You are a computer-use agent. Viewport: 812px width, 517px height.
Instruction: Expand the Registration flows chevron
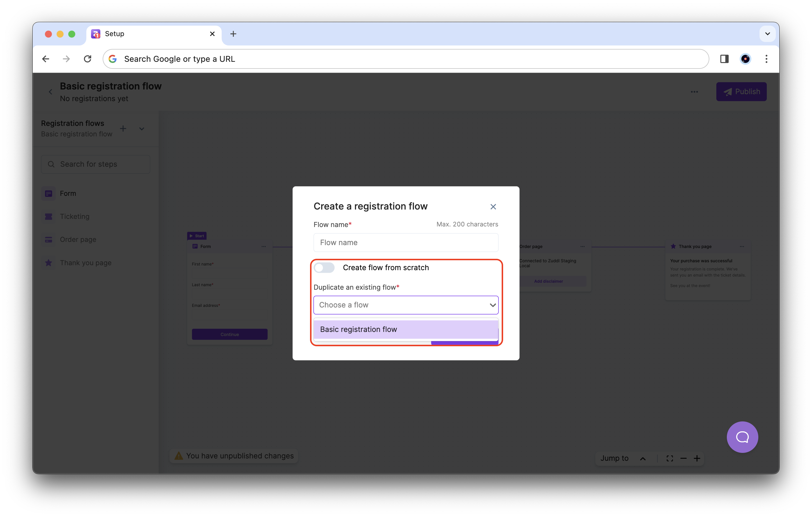pyautogui.click(x=142, y=129)
